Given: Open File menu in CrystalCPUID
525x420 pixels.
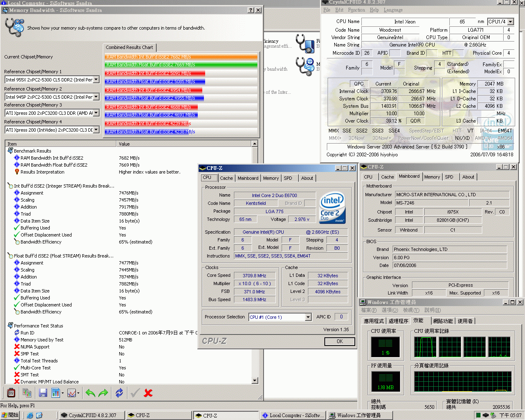Looking at the screenshot, I should click(327, 10).
